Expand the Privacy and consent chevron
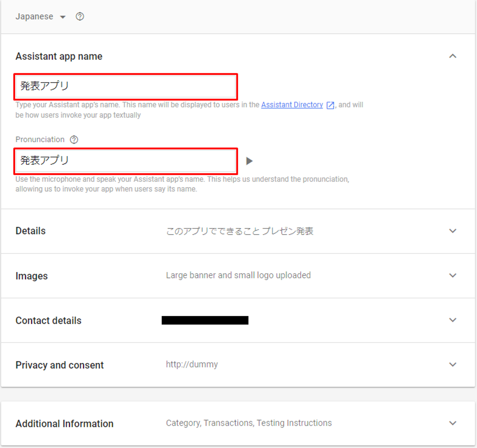 452,365
